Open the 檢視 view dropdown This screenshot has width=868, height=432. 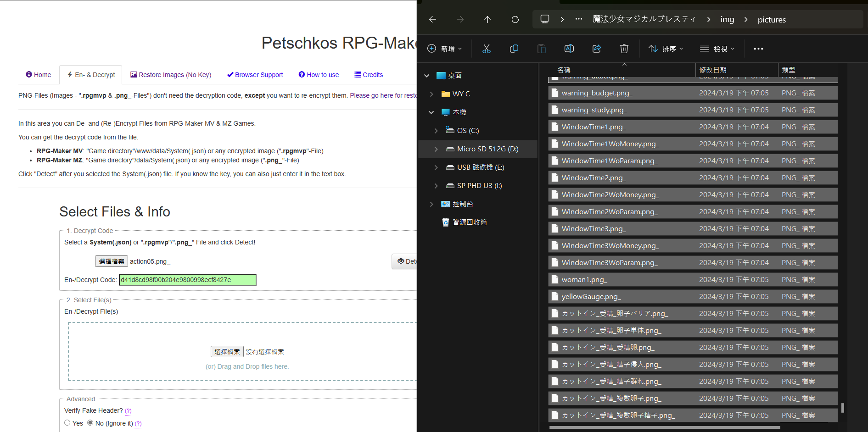(x=717, y=49)
